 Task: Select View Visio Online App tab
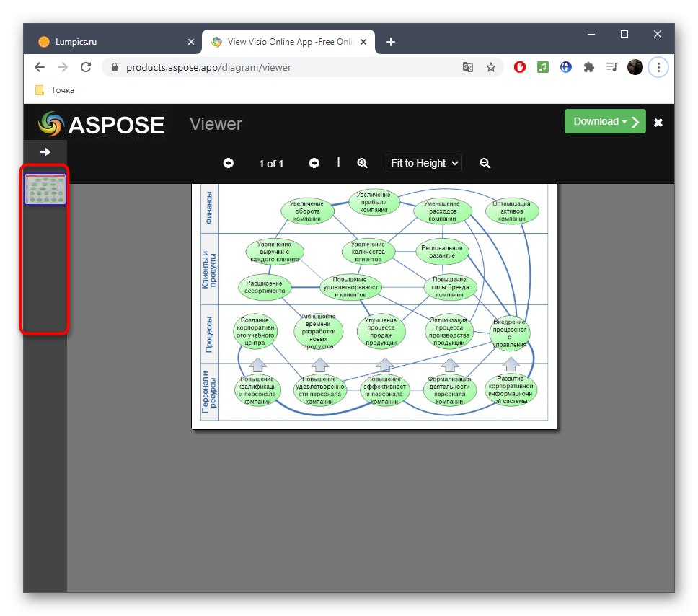[x=288, y=42]
